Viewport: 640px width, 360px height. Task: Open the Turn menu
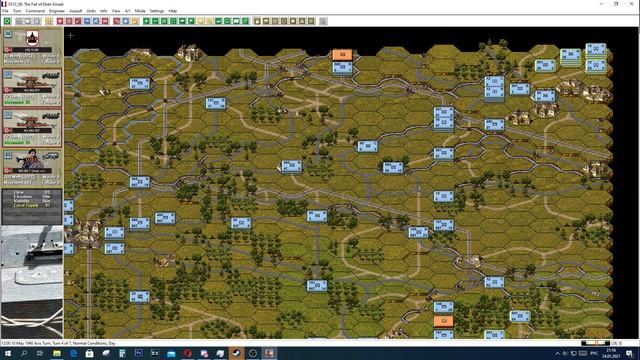[17, 11]
